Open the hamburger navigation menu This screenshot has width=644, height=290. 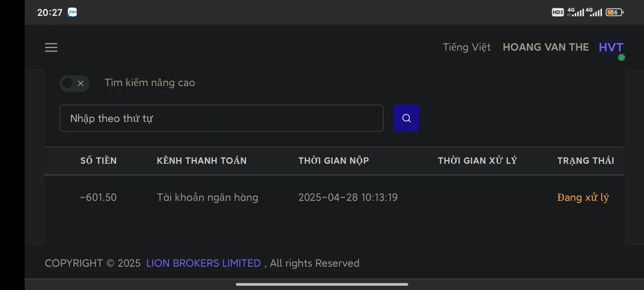51,47
